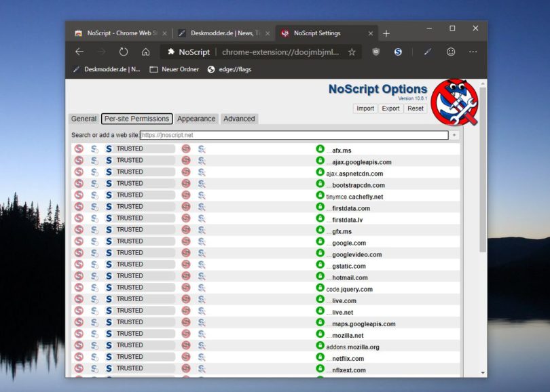The width and height of the screenshot is (550, 392).
Task: Click the scrollbar down arrow
Action: (x=483, y=373)
